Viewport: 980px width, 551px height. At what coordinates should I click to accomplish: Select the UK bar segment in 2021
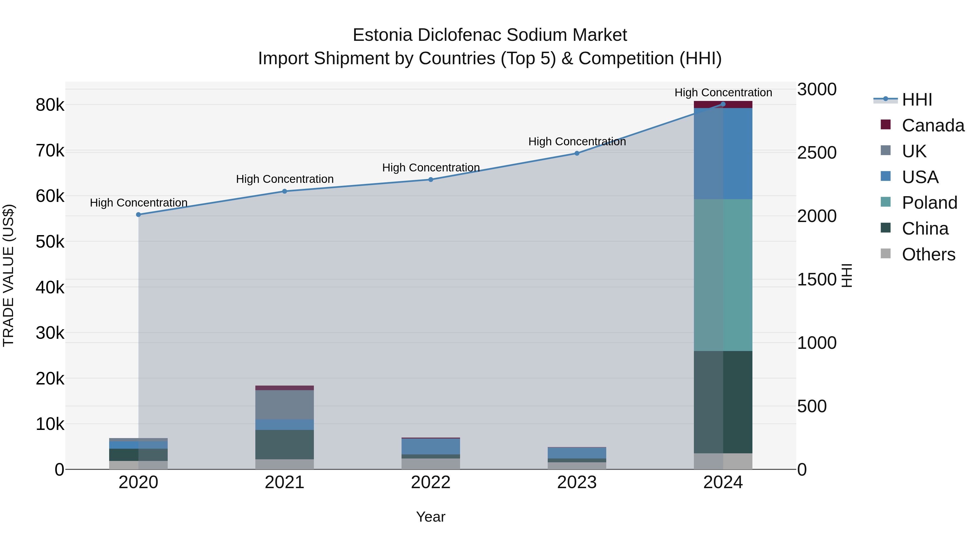(284, 405)
